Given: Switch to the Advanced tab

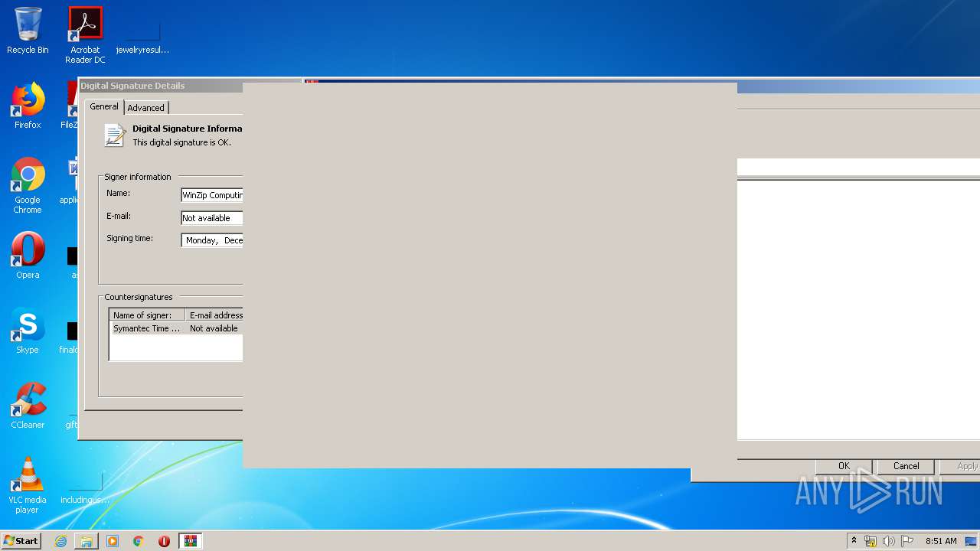Looking at the screenshot, I should pyautogui.click(x=145, y=108).
